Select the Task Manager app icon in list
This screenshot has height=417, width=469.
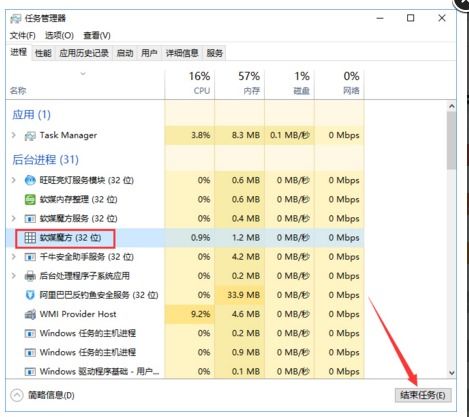pos(30,136)
